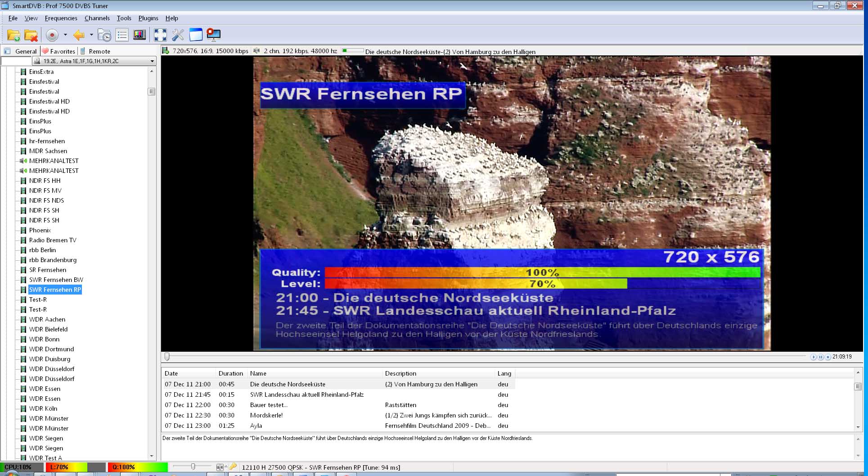Click the list view toolbar icon
Image resolution: width=868 pixels, height=476 pixels.
[x=122, y=35]
